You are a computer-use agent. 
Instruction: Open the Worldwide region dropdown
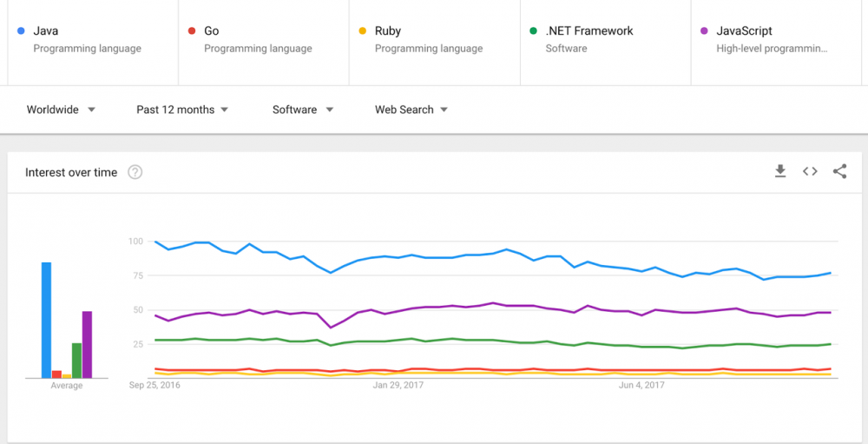61,109
